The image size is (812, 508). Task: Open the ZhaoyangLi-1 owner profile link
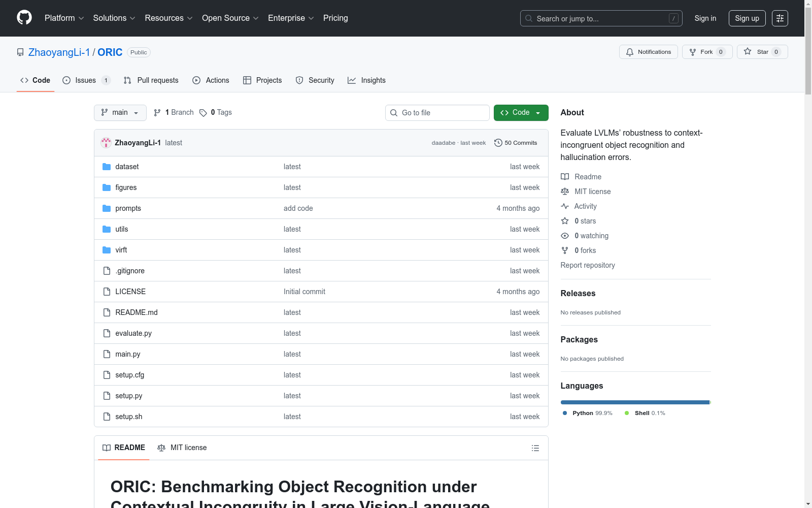click(59, 52)
